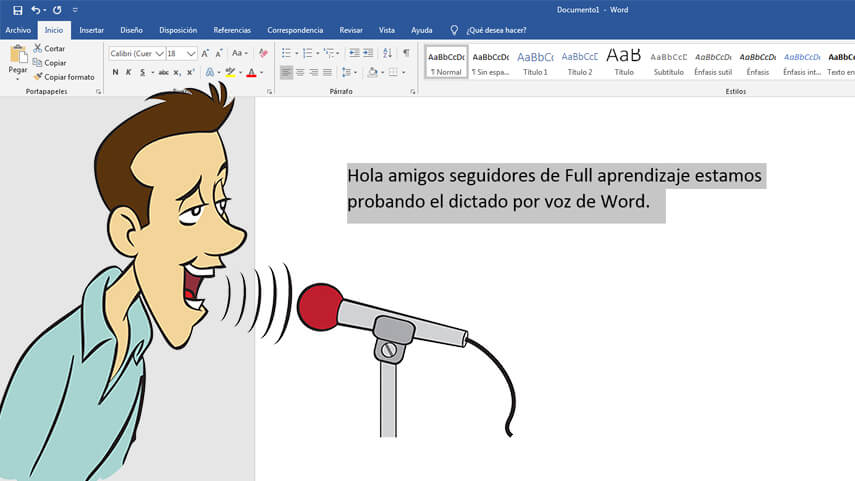
Task: Open the Quick Access Toolbar customize dropdown
Action: click(x=75, y=10)
